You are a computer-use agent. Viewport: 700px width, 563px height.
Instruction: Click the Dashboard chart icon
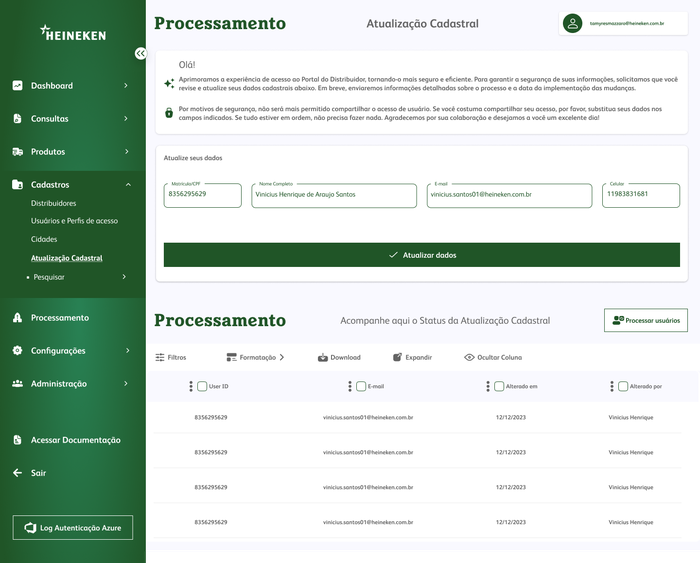(x=17, y=85)
